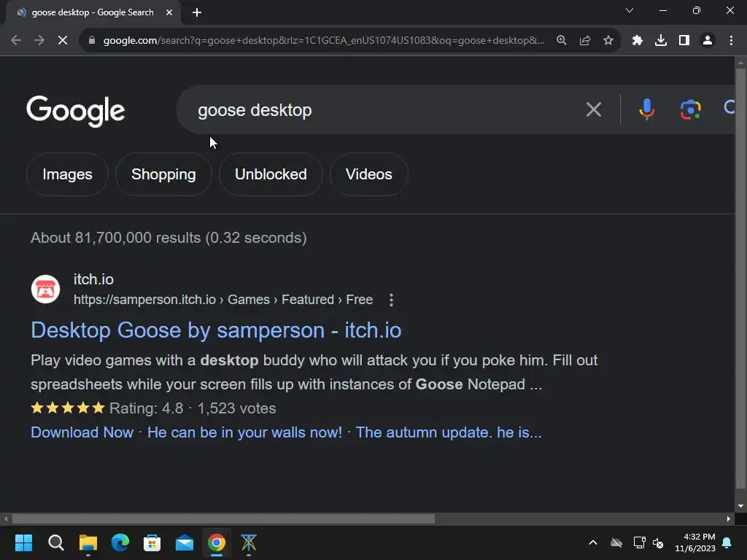Clear the search box text

pos(594,109)
